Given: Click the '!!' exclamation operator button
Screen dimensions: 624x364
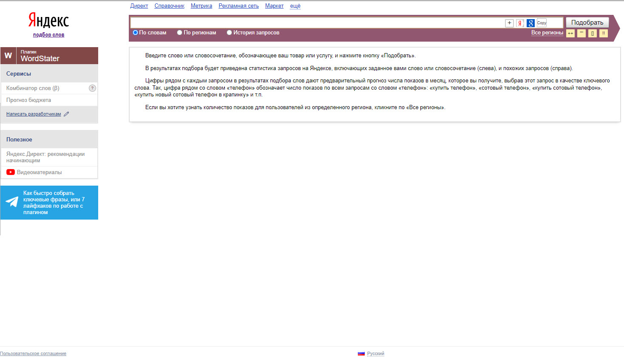Looking at the screenshot, I should pos(604,33).
